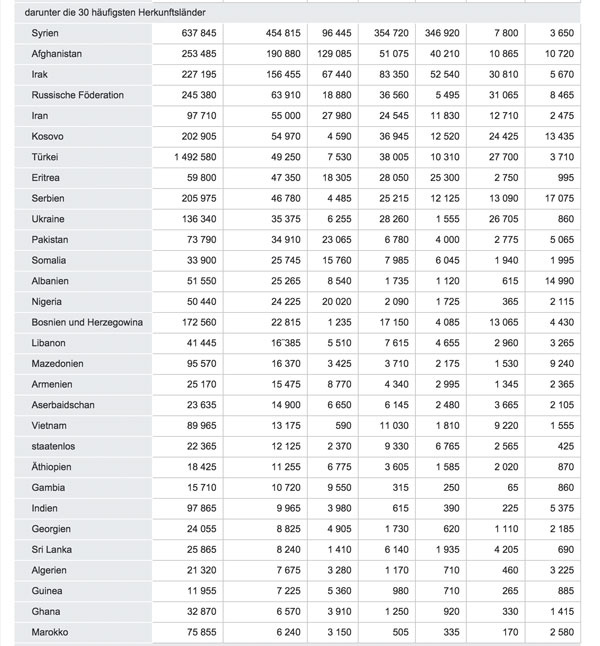Click the Afghanistan country cell
The height and width of the screenshot is (646, 600).
coord(57,53)
